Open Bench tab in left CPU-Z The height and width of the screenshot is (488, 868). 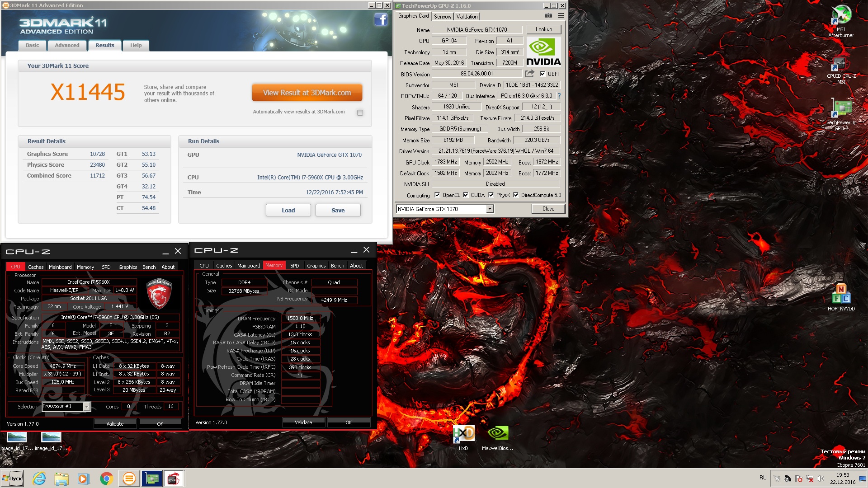(149, 267)
